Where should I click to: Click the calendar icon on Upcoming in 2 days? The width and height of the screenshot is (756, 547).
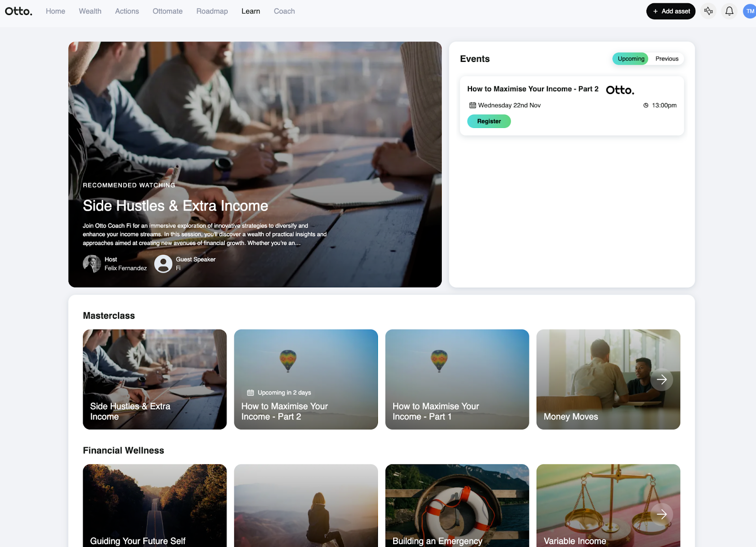(250, 393)
